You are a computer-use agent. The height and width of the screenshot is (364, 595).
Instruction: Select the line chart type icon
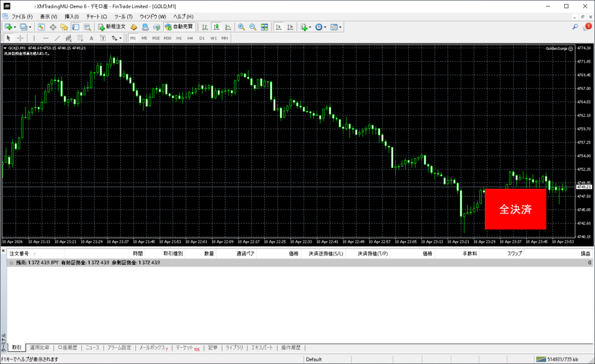(228, 27)
